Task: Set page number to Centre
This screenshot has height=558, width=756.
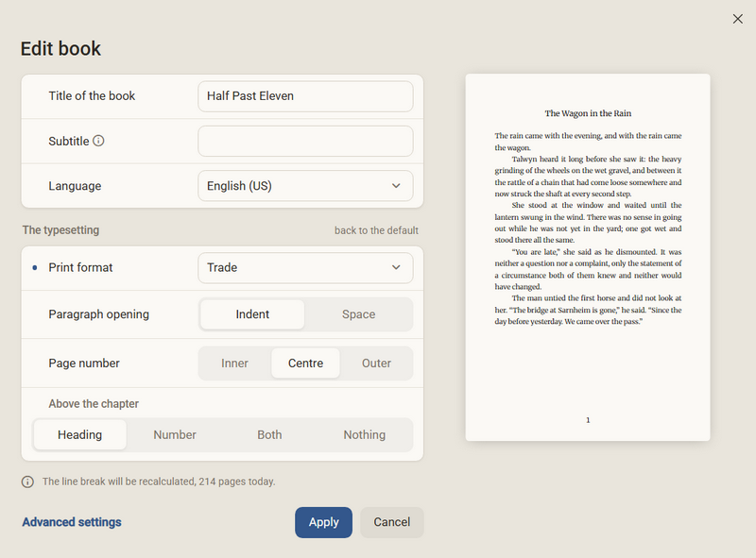Action: (x=305, y=364)
